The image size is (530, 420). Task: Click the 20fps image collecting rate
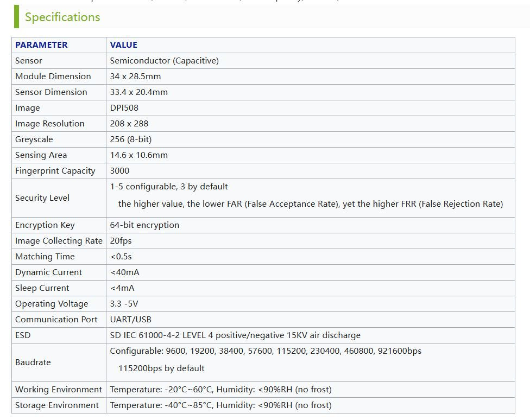click(121, 241)
